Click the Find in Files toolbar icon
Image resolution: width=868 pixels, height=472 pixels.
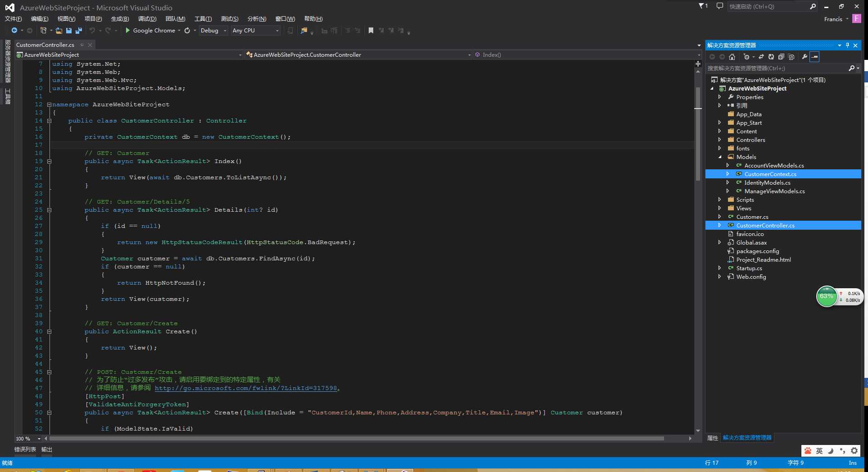click(x=304, y=30)
